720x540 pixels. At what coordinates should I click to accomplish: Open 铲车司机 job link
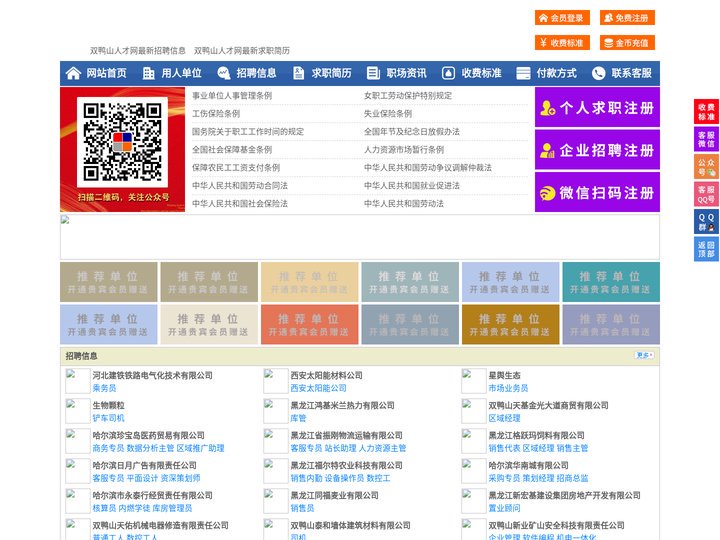(x=108, y=418)
